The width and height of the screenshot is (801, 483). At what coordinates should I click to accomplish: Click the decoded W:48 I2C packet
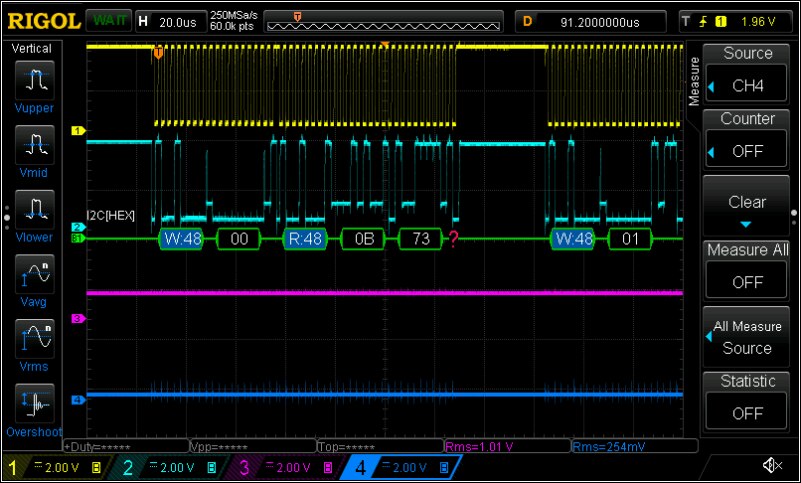pyautogui.click(x=181, y=239)
